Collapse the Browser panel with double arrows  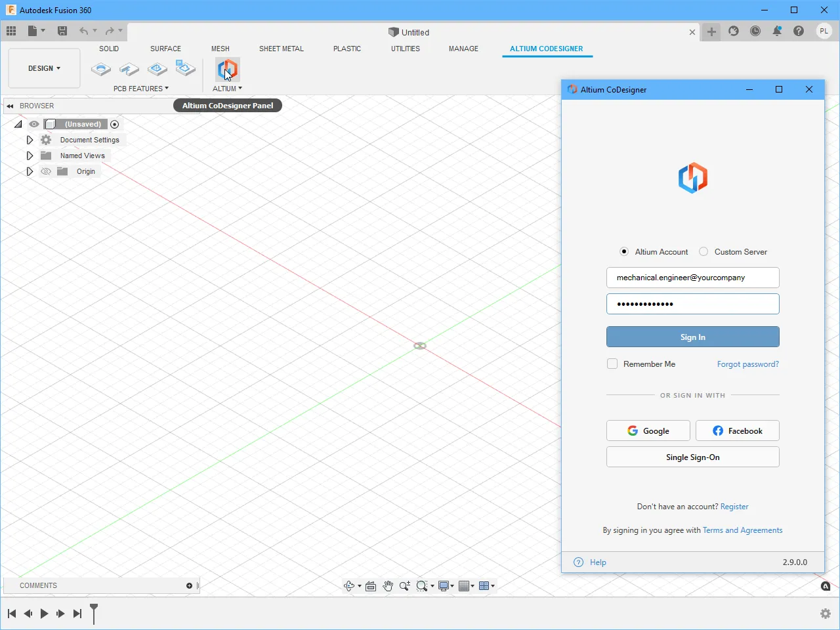(10, 106)
